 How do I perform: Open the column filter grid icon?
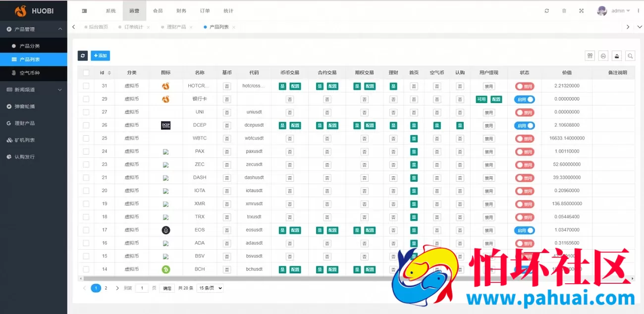point(590,56)
